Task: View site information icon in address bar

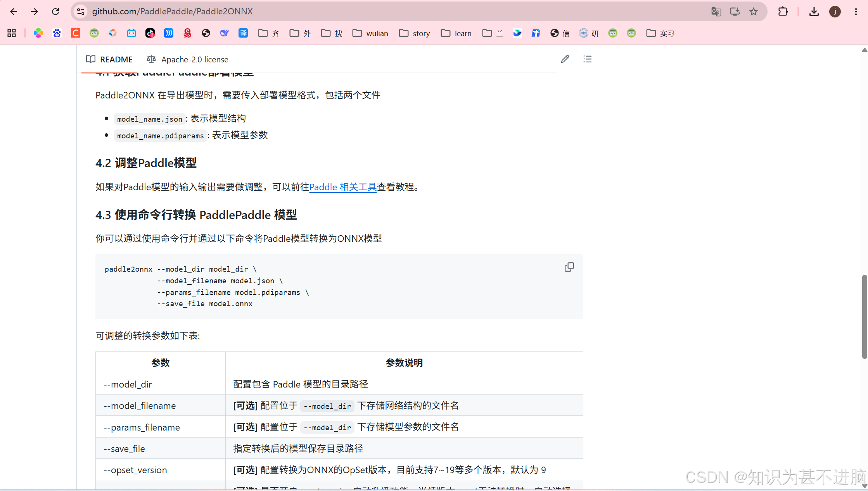Action: 81,12
